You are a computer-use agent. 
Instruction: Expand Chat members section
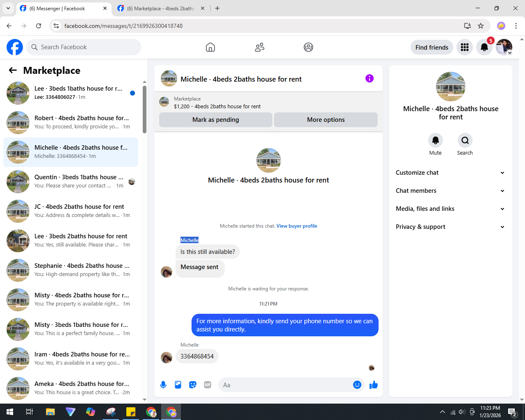pos(451,191)
